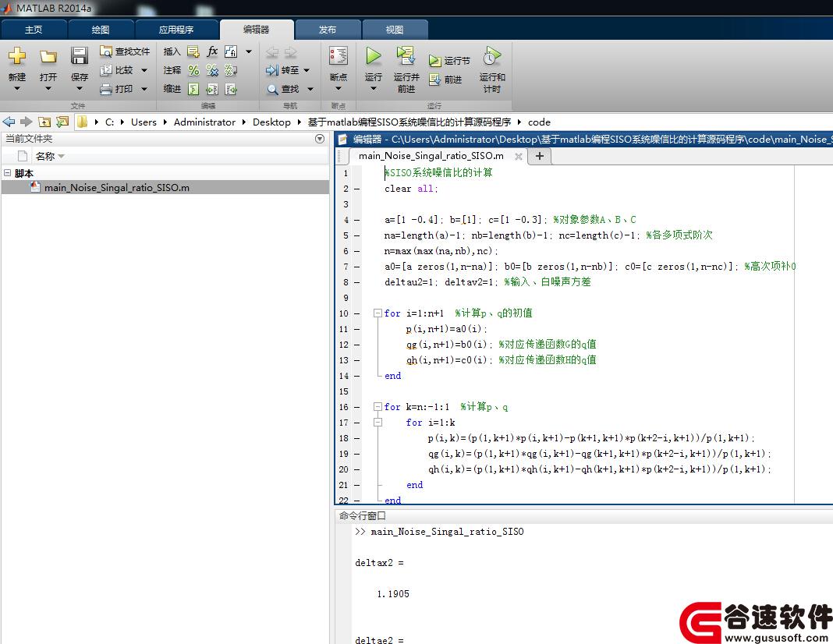Image resolution: width=833 pixels, height=644 pixels.
Task: Collapse the 脚本 group in Current Folder
Action: [x=8, y=172]
